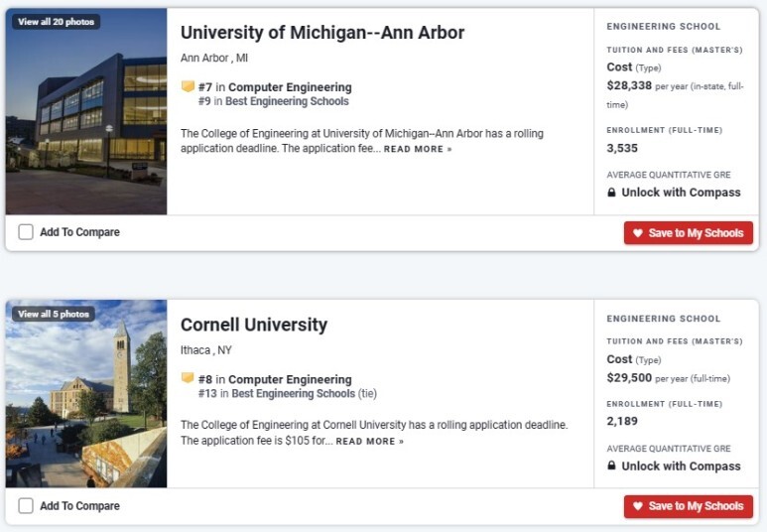Click Cornell's AVERAGE QUANTITATIVE GRE label
Screen dimensions: 767x532
(x=669, y=449)
